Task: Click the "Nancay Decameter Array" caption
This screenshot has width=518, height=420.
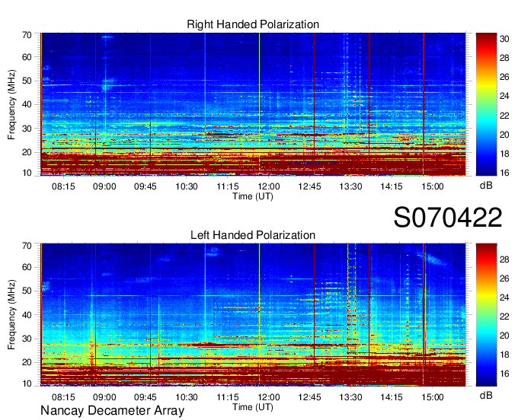Action: tap(112, 411)
